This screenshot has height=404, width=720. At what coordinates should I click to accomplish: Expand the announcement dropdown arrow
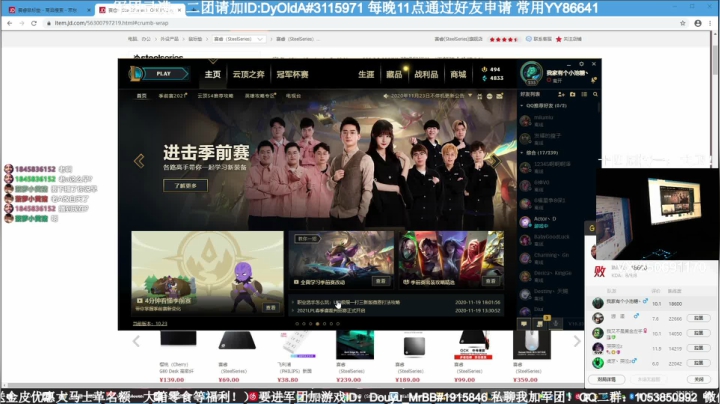click(x=470, y=95)
